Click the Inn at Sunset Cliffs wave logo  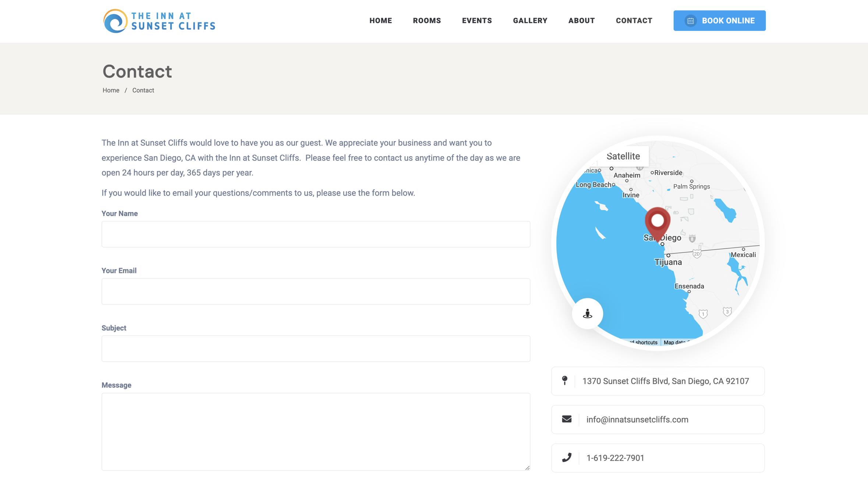116,21
